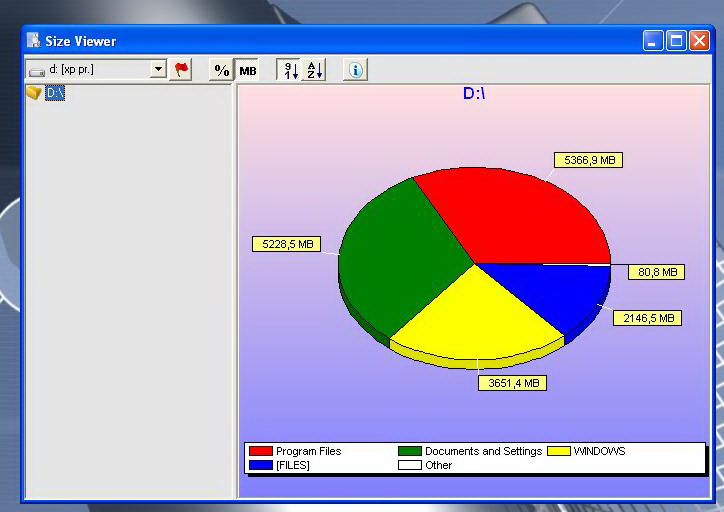The height and width of the screenshot is (512, 724).
Task: Click the Other legend text
Action: [x=438, y=465]
